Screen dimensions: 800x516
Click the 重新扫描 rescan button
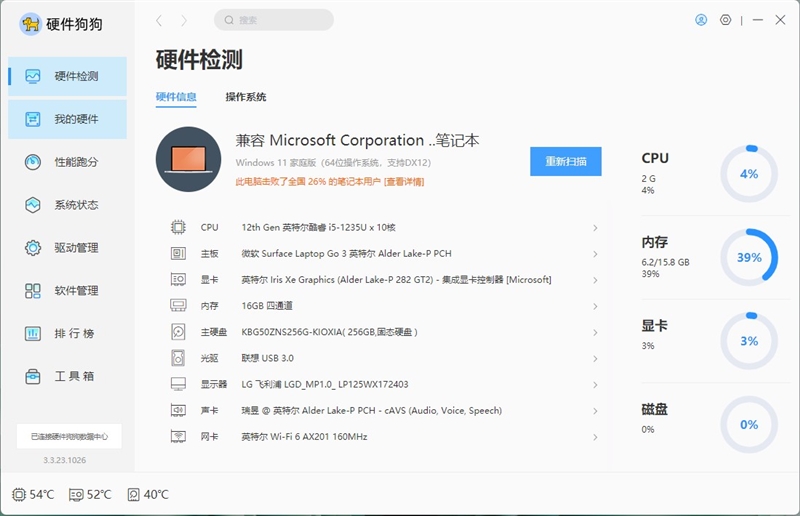(x=566, y=161)
